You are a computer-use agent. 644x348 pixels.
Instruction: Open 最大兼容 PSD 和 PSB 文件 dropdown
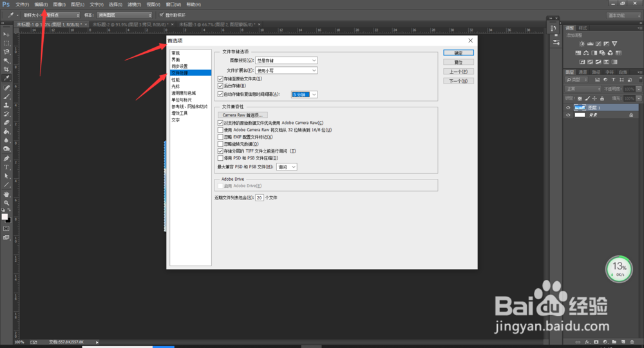coord(287,167)
